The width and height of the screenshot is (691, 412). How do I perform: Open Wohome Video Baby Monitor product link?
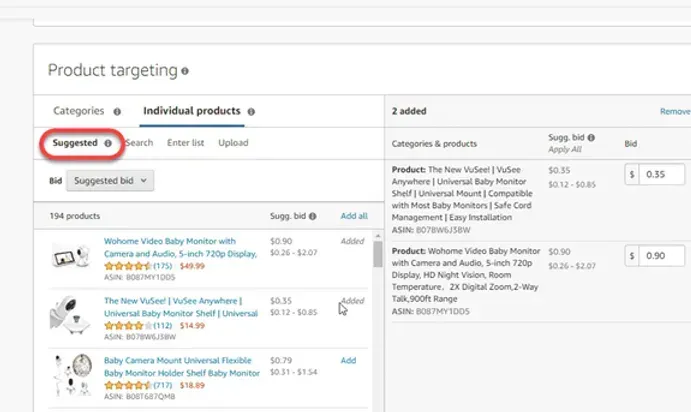[x=180, y=248]
